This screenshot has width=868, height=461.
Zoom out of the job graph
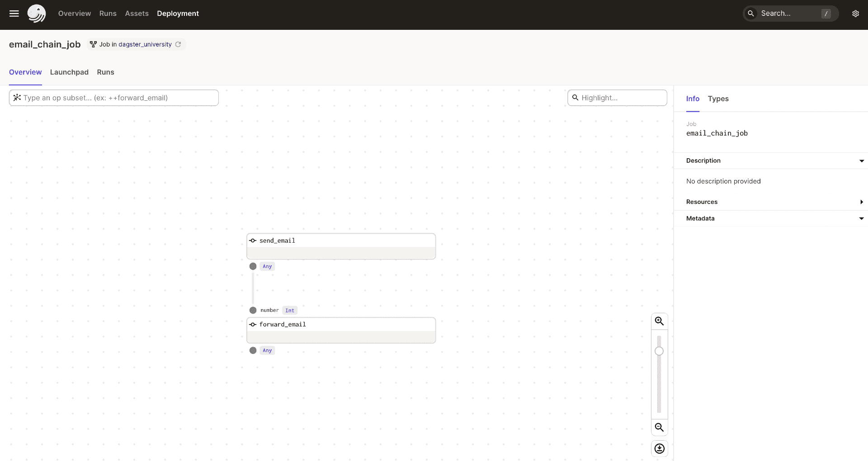[x=659, y=428]
